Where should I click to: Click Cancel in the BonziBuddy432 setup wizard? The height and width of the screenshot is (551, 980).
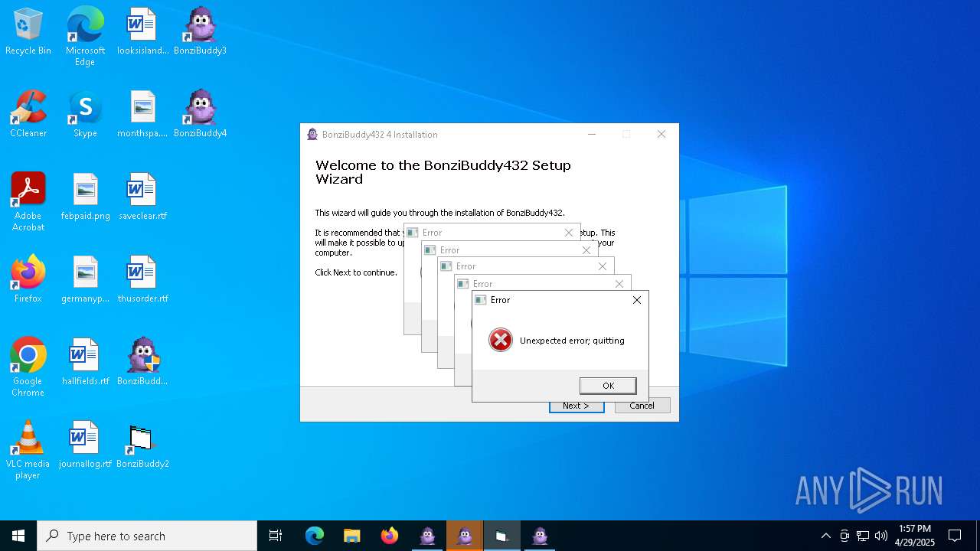pos(642,406)
